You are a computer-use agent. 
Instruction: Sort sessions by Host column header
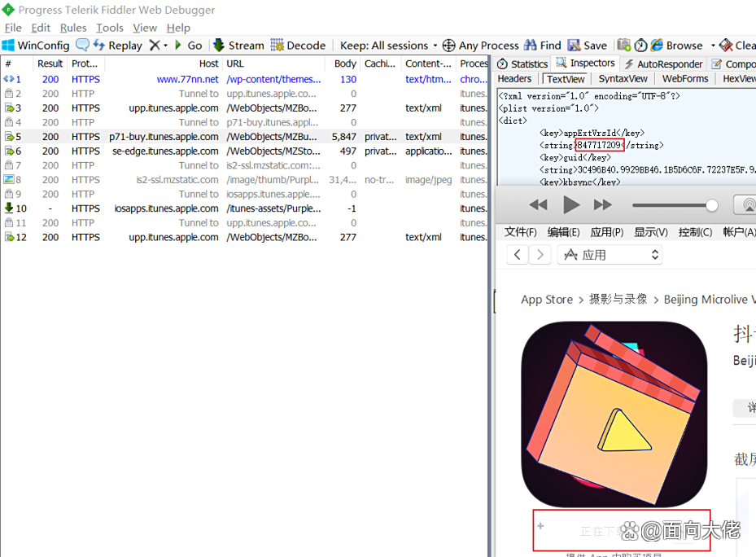pos(163,64)
